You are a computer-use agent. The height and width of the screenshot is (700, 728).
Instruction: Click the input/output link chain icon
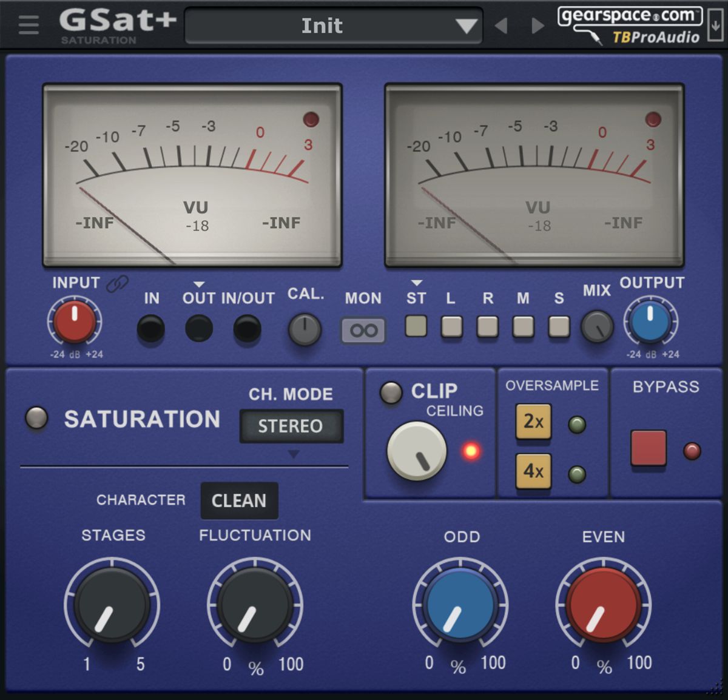[x=116, y=283]
